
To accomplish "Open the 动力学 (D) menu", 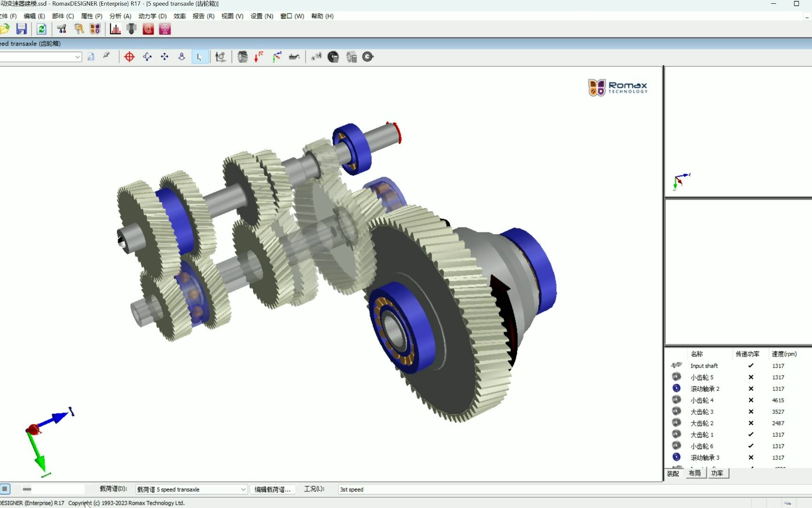I will [152, 16].
